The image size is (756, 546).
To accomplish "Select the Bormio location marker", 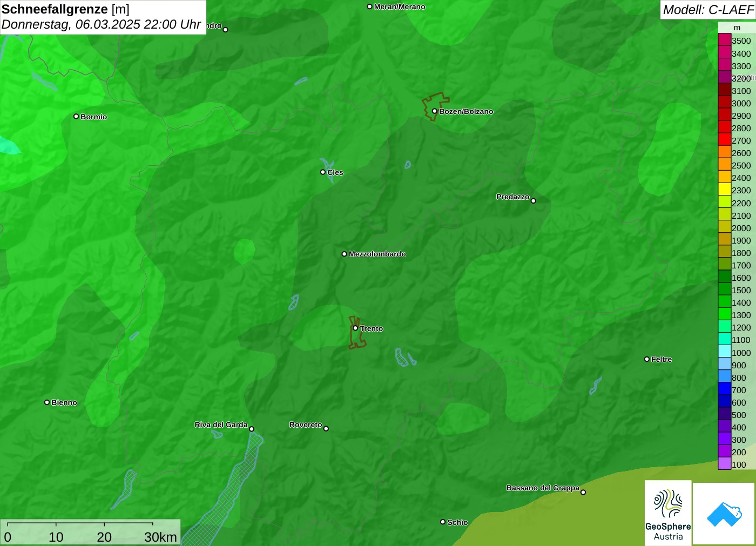I will 76,116.
